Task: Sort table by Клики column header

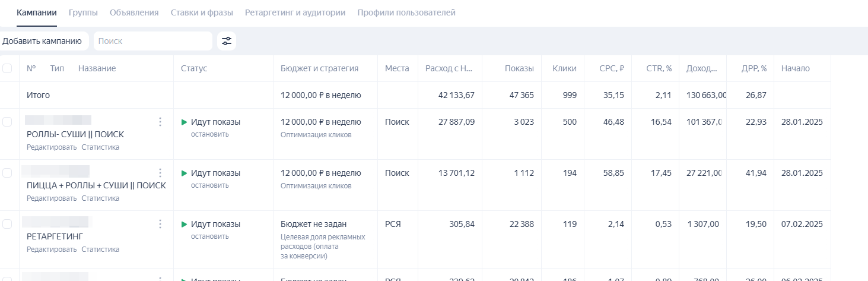Action: point(564,68)
